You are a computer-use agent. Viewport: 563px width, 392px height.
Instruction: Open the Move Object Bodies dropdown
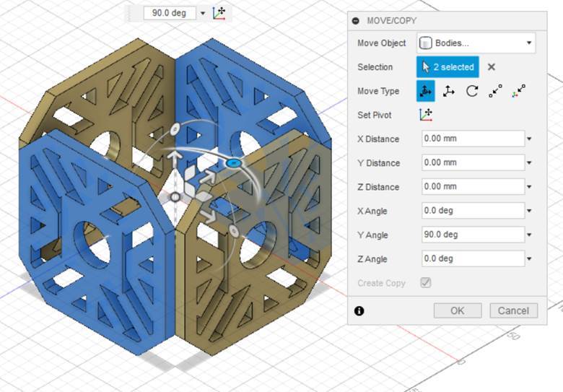coord(476,43)
